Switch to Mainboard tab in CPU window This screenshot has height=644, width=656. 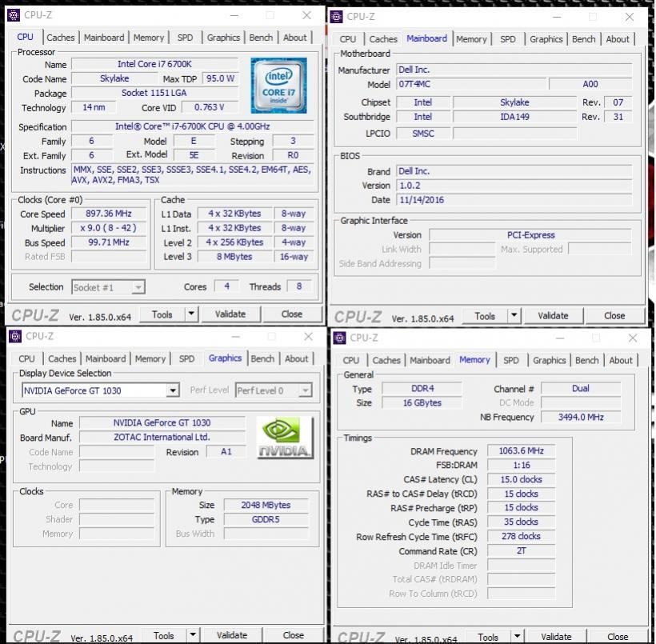point(104,38)
